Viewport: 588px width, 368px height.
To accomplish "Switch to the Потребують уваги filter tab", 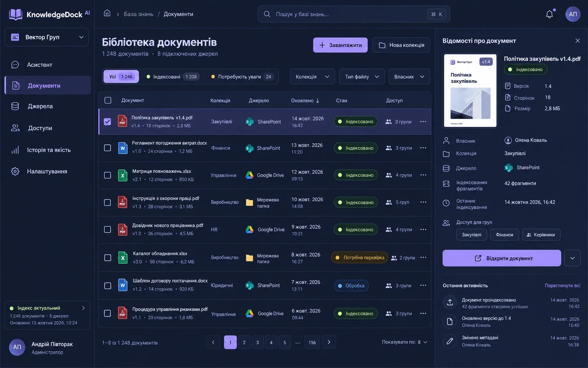I will (242, 76).
